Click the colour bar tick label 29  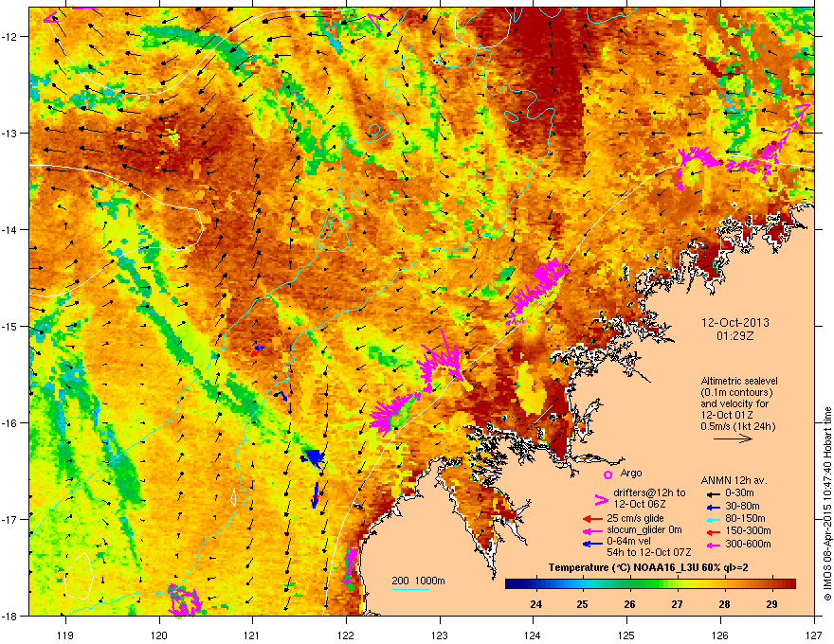(x=771, y=603)
